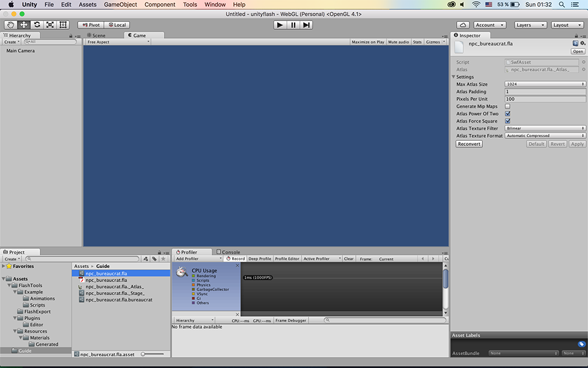Open Atlas Texture Filter dropdown
The height and width of the screenshot is (368, 588).
point(545,129)
